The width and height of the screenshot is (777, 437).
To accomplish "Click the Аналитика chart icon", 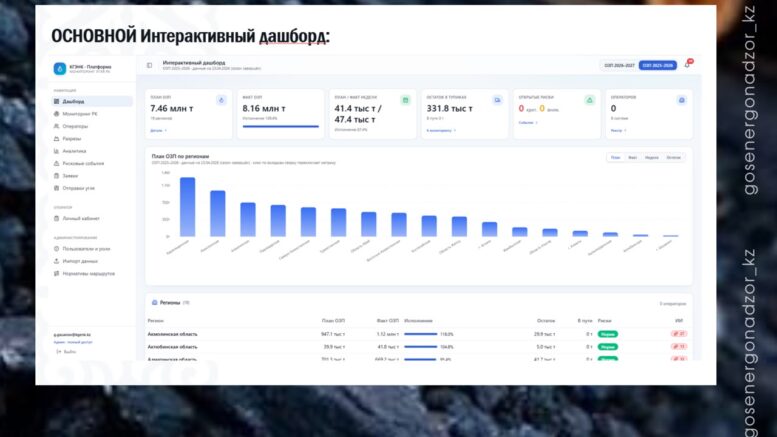I will point(56,151).
